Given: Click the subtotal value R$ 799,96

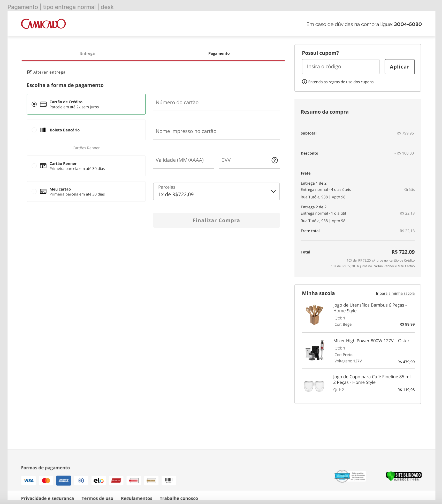Looking at the screenshot, I should tap(405, 133).
